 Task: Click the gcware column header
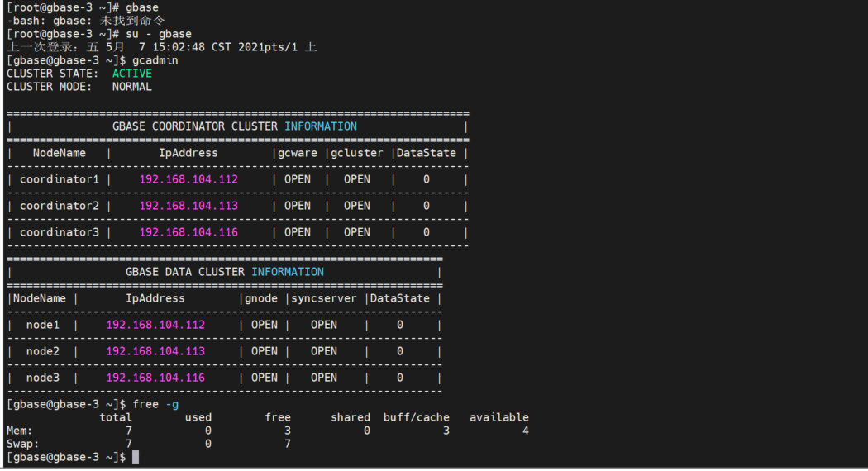pos(298,154)
